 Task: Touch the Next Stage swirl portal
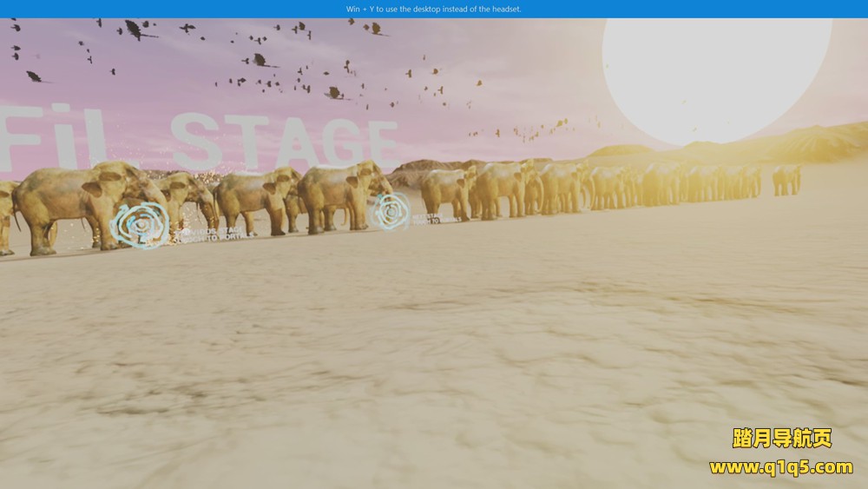click(x=391, y=211)
